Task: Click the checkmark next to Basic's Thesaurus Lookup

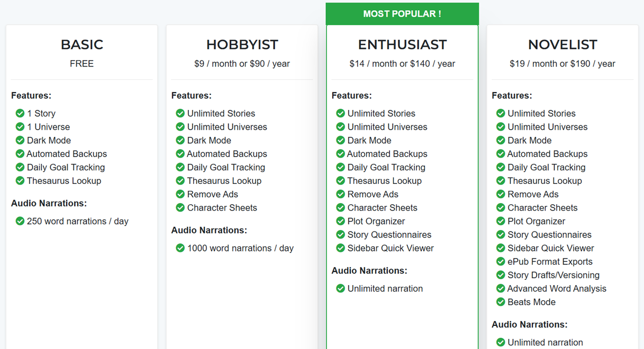Action: pos(20,181)
